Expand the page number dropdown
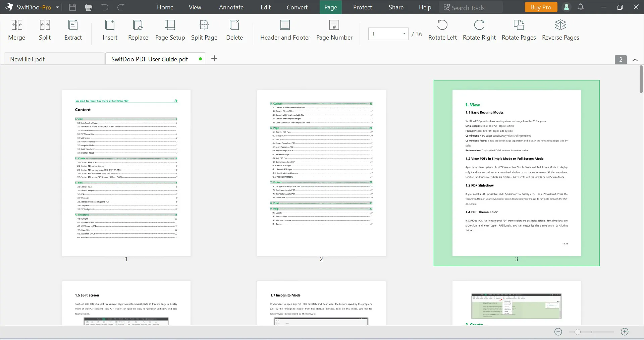 point(404,34)
